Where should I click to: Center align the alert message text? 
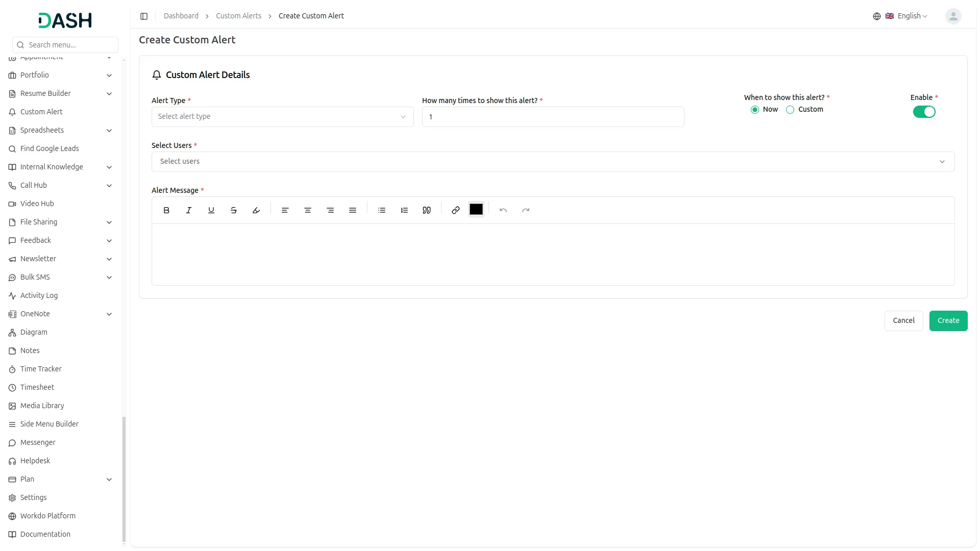click(308, 210)
